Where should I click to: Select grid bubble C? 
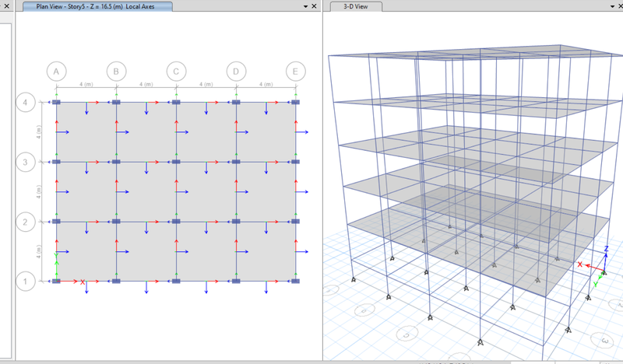(176, 72)
